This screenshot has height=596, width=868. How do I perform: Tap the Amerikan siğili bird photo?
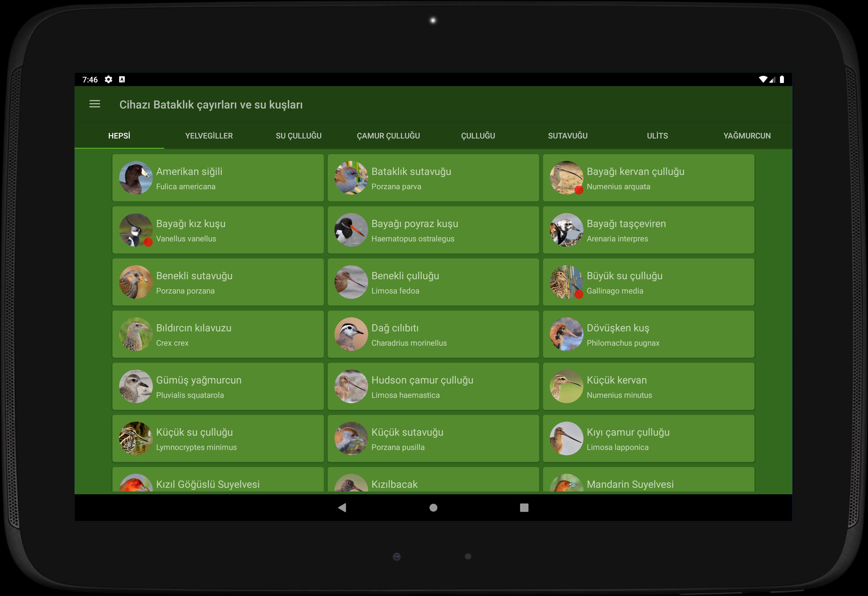136,178
